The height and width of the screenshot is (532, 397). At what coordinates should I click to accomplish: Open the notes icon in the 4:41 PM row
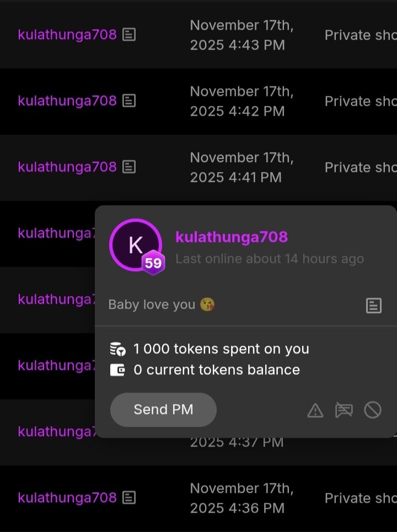pos(129,167)
